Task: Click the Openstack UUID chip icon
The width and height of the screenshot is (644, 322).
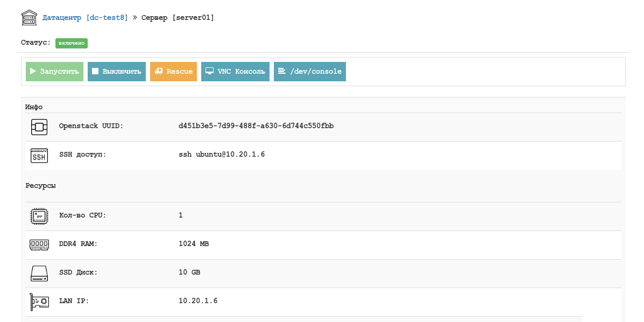Action: tap(39, 127)
